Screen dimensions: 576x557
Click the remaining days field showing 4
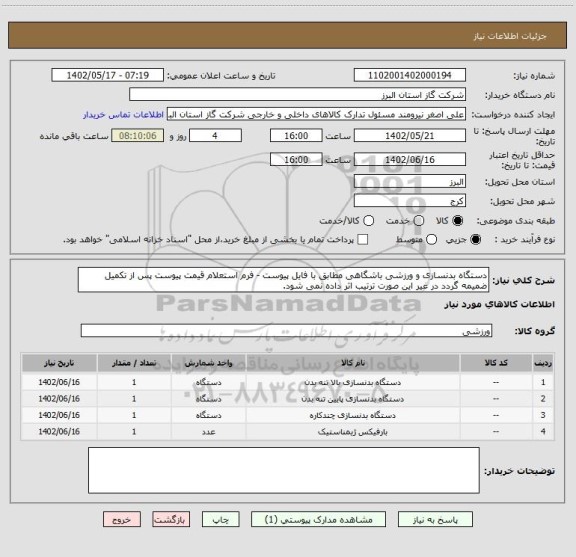click(x=215, y=136)
